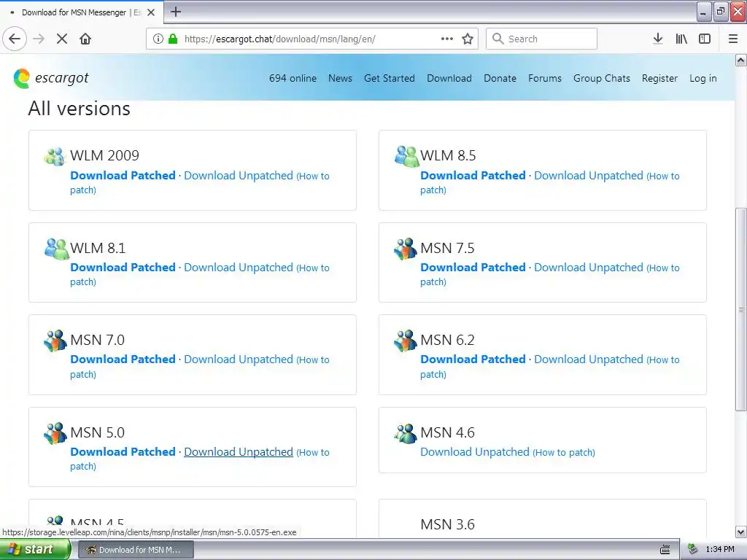Click the WLM 8.1 messenger icon
This screenshot has width=747, height=560.
pyautogui.click(x=56, y=249)
